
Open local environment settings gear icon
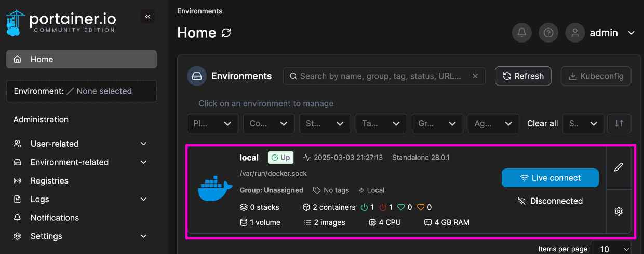click(x=619, y=211)
